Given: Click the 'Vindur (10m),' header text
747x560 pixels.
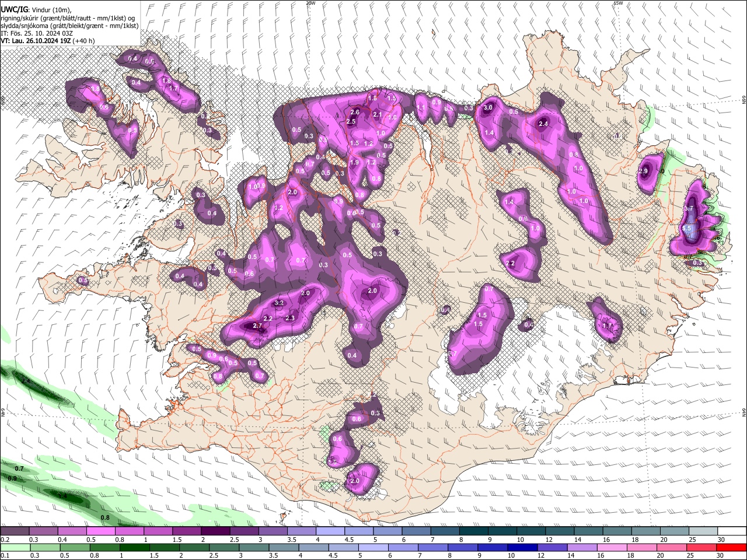Looking at the screenshot, I should click(51, 10).
